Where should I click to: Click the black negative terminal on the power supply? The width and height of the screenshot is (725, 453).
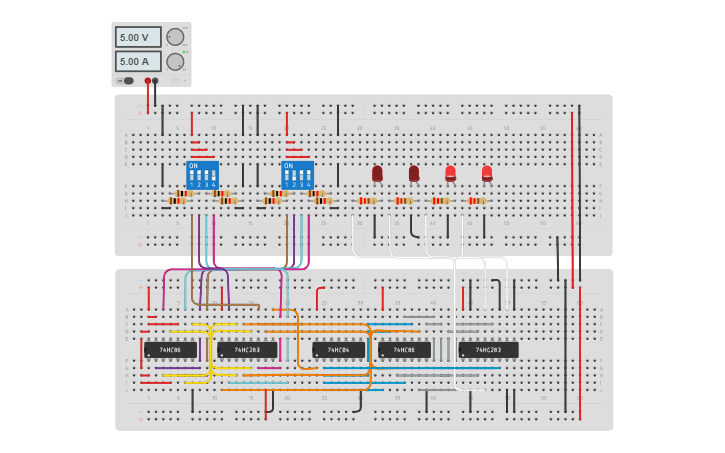click(155, 81)
